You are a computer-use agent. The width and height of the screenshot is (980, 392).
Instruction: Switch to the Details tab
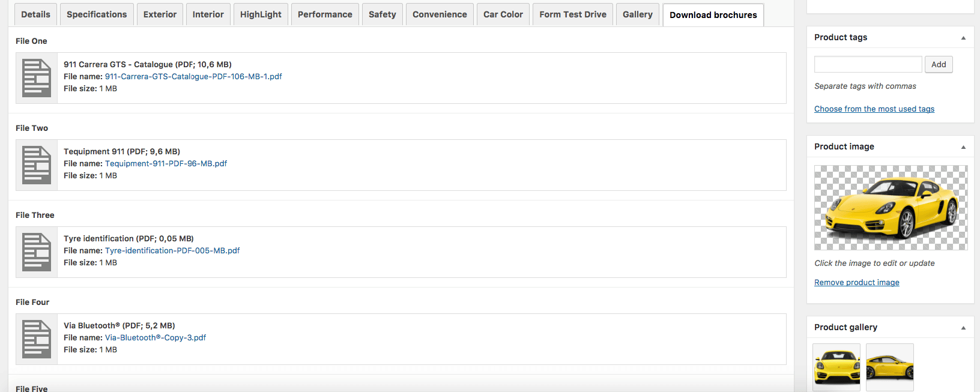click(x=35, y=14)
